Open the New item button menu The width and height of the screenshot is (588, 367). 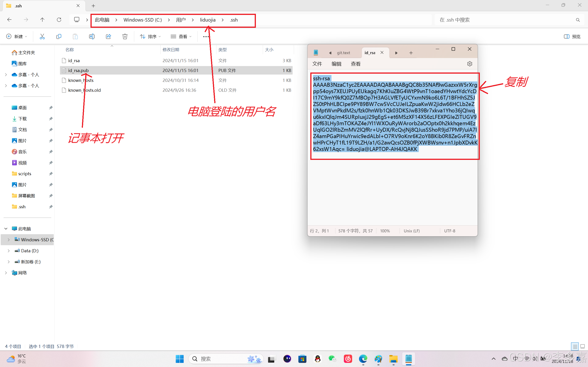point(17,36)
